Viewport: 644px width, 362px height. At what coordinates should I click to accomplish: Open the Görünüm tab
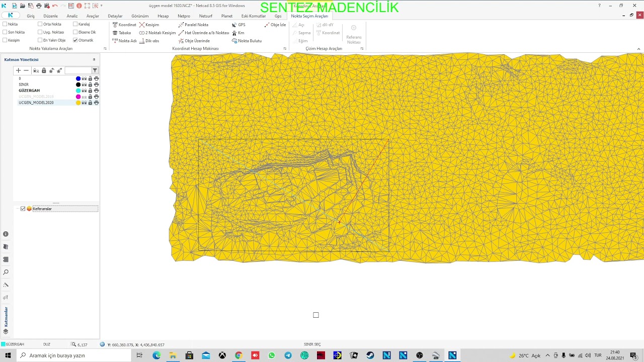(x=140, y=16)
